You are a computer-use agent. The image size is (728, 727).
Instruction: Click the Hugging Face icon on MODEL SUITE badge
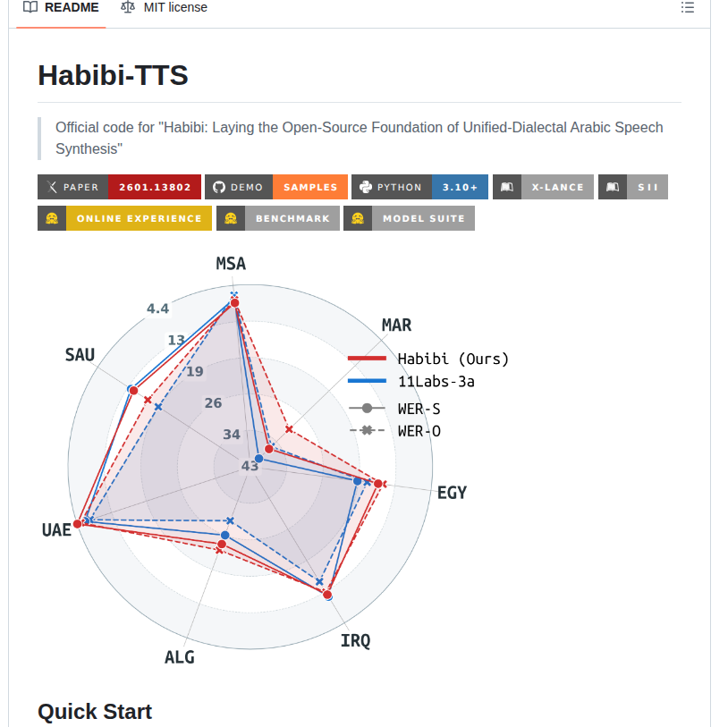[x=357, y=217]
